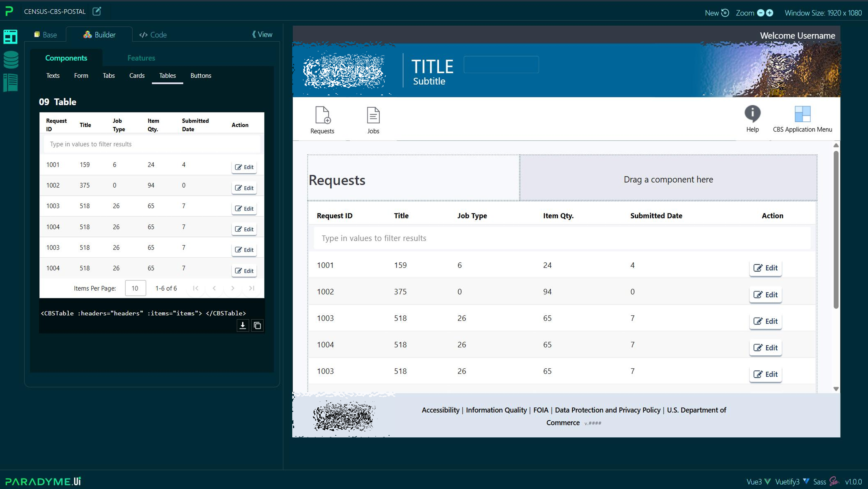Click the Information Quality footer link

pos(496,410)
